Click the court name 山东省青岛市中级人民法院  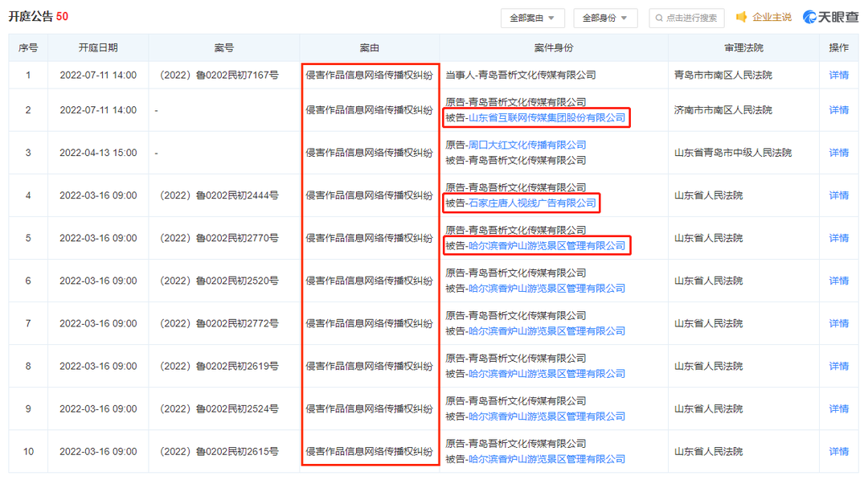[733, 153]
